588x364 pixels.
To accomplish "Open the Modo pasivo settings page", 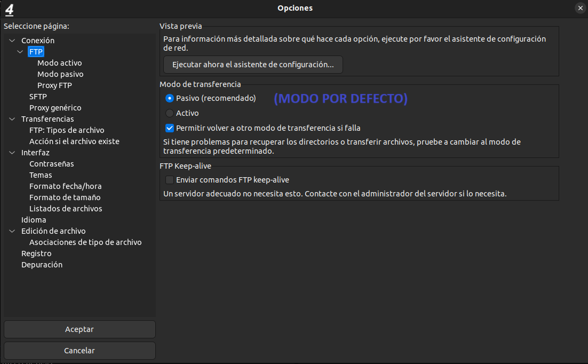I will 60,74.
